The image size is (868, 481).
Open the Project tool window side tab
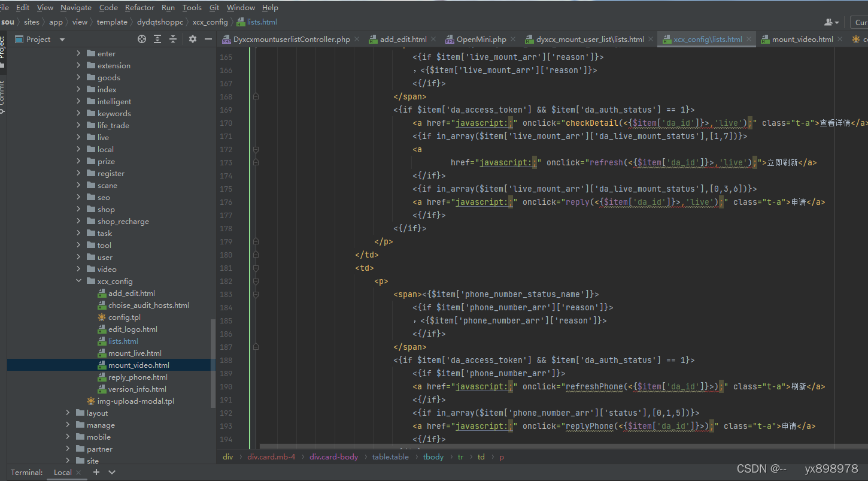(x=2, y=47)
